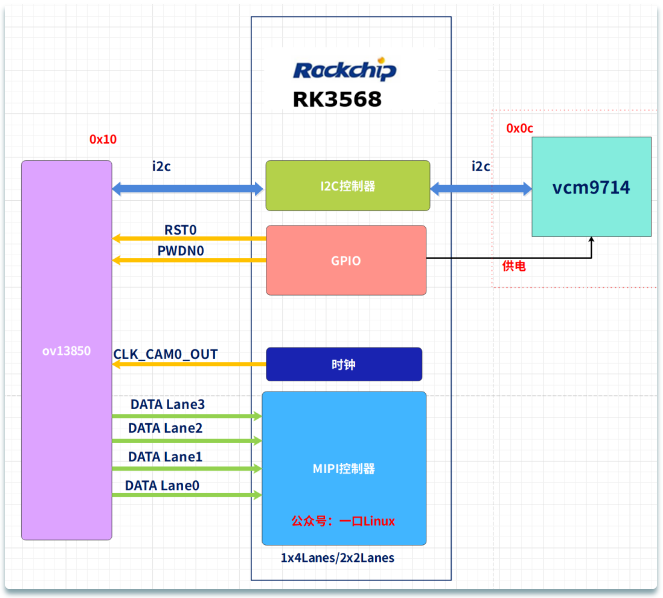
Task: Click the red 0x10 address label
Action: coord(103,139)
